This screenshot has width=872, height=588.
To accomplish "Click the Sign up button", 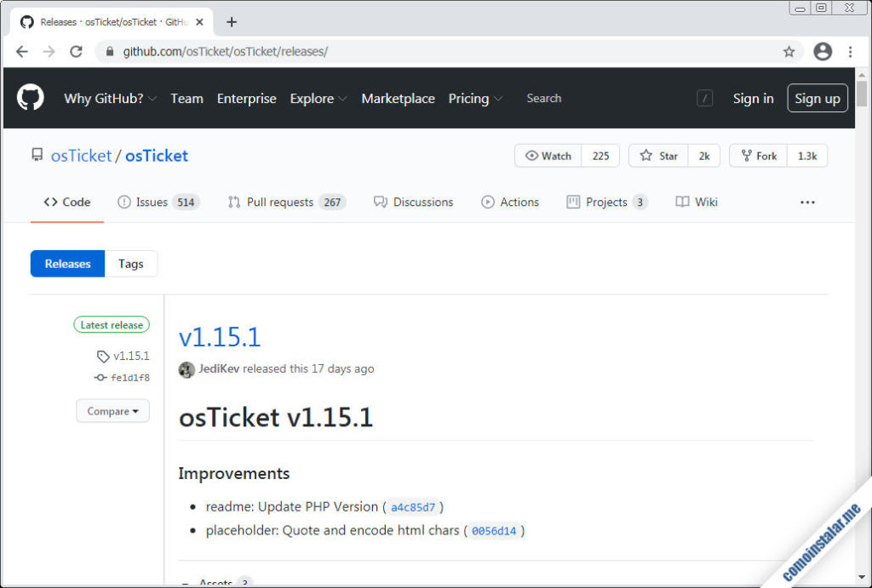I will point(817,98).
